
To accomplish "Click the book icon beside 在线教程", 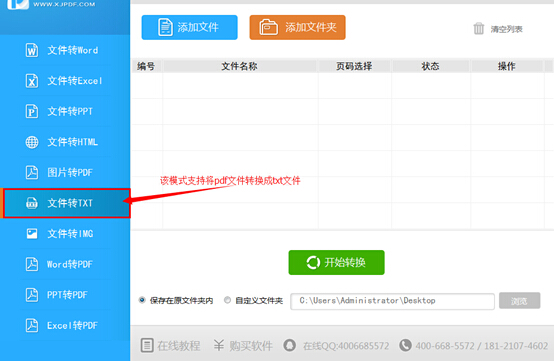I will pyautogui.click(x=147, y=345).
